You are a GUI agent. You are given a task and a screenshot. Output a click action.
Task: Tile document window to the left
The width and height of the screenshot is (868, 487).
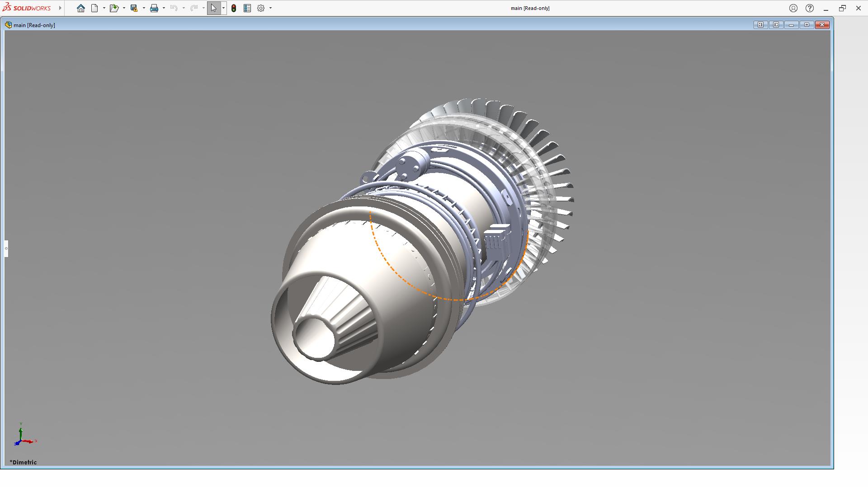[760, 25]
